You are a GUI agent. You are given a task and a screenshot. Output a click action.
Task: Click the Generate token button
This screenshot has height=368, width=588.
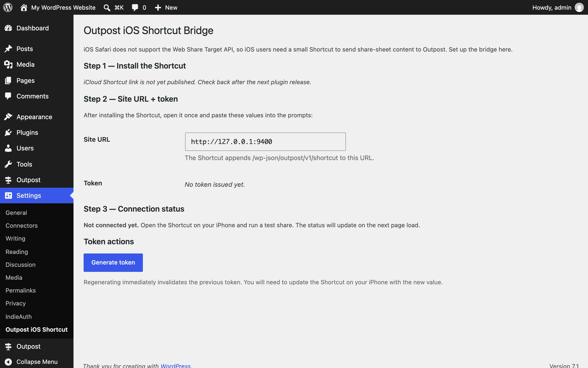pyautogui.click(x=113, y=263)
